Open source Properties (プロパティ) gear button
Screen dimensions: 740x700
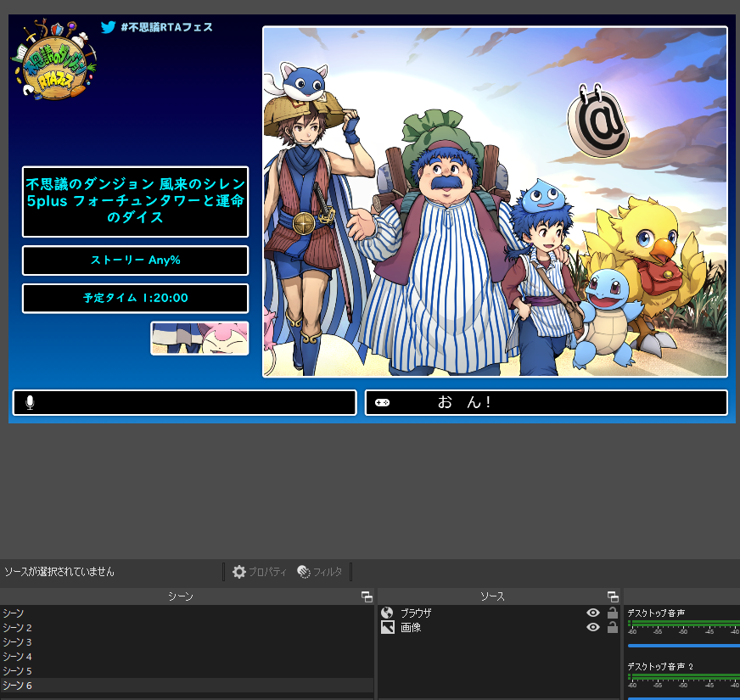click(x=260, y=572)
